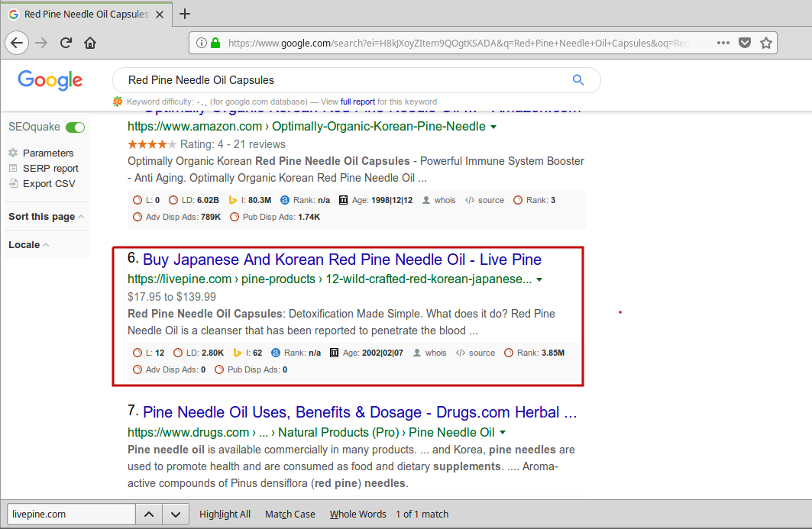Toggle Highlight All in find bar
This screenshot has width=812, height=529.
pyautogui.click(x=225, y=514)
